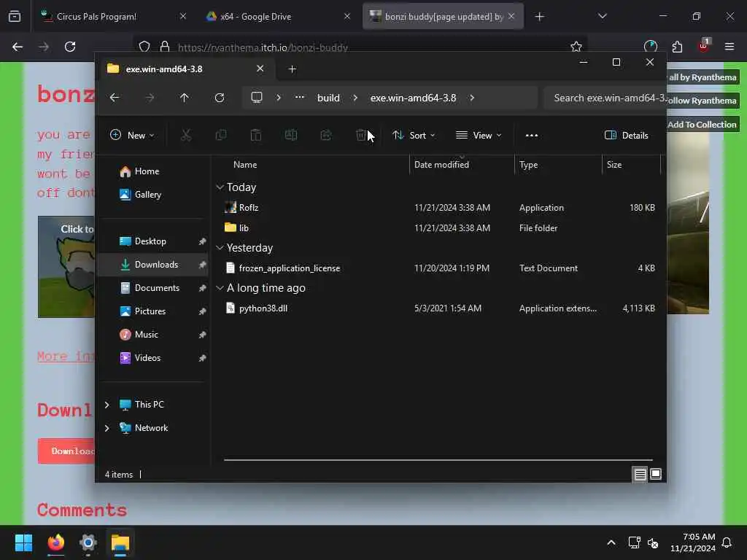
Task: Close the exe.win-amd64-3.8 Explorer tab
Action: [260, 69]
